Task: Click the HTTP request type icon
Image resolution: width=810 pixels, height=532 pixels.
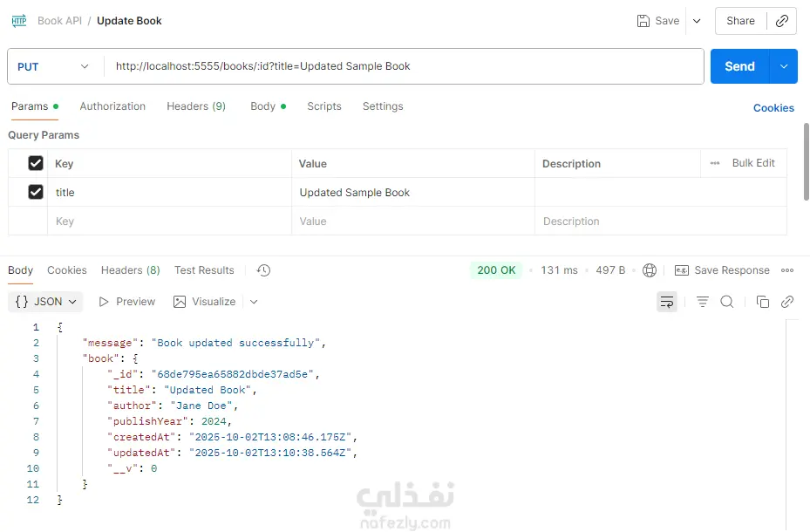Action: pyautogui.click(x=19, y=21)
